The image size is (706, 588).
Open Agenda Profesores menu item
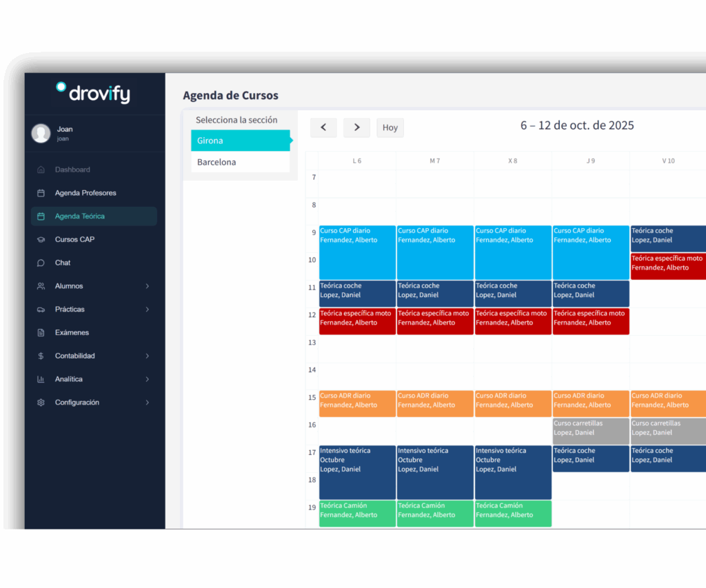(94, 193)
